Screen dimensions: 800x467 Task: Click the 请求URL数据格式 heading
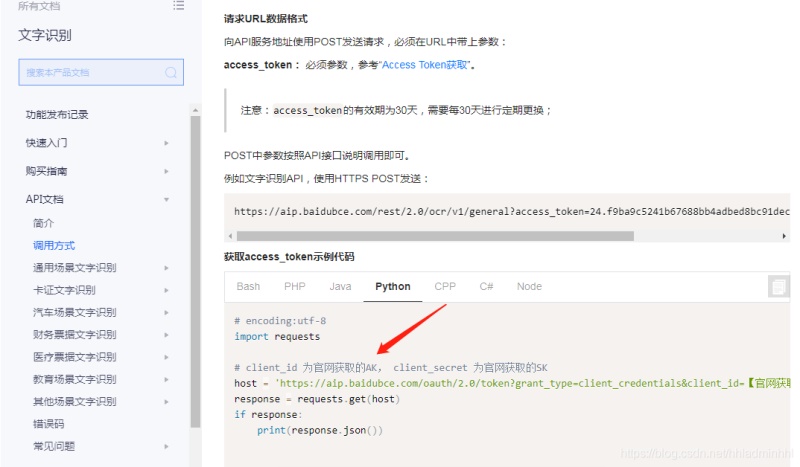click(266, 19)
